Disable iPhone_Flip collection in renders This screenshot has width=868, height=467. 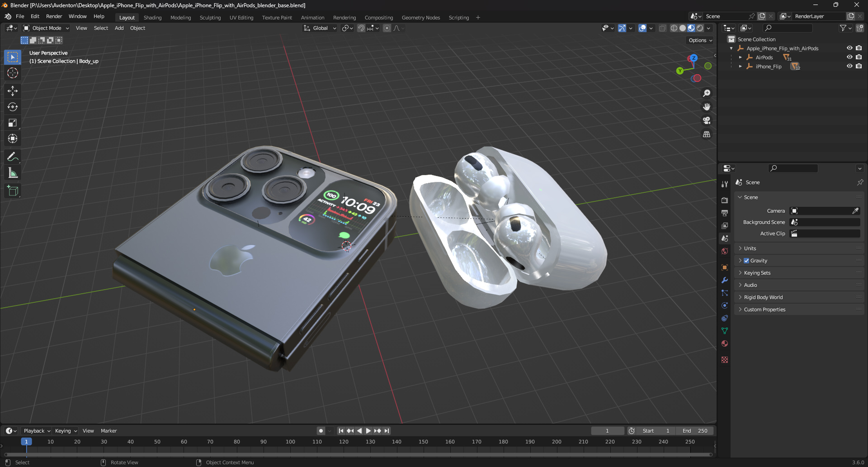point(859,67)
